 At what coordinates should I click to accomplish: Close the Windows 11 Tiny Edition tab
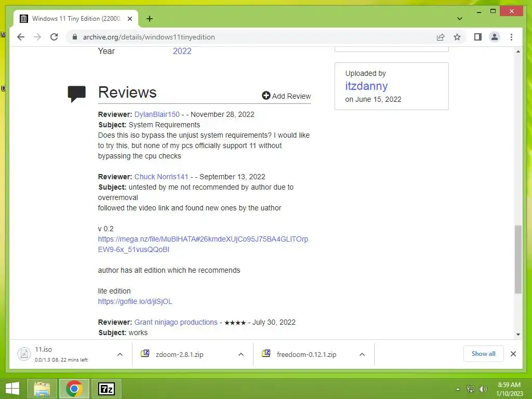point(129,19)
